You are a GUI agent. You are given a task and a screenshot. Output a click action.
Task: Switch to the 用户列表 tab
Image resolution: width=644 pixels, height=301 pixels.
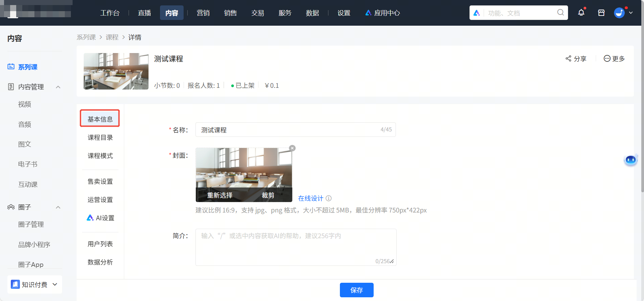coord(100,244)
